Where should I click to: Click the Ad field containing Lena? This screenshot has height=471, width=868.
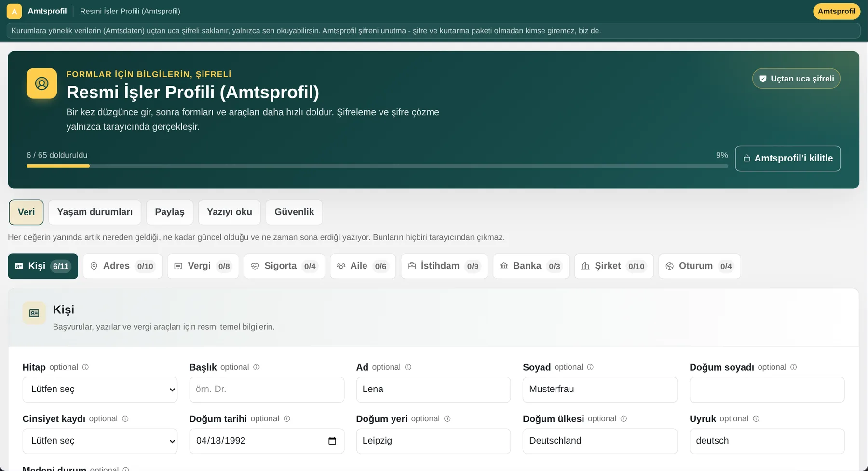pos(433,390)
